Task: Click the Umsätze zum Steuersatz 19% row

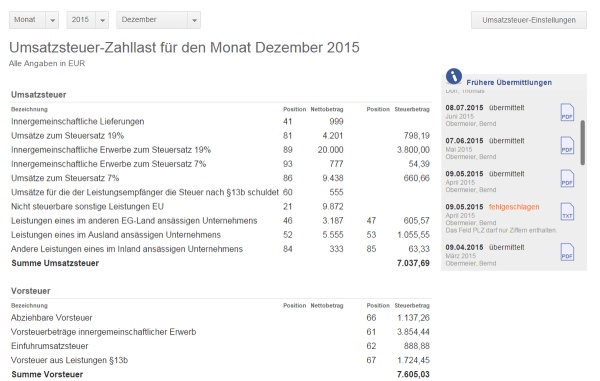Action: (x=220, y=136)
